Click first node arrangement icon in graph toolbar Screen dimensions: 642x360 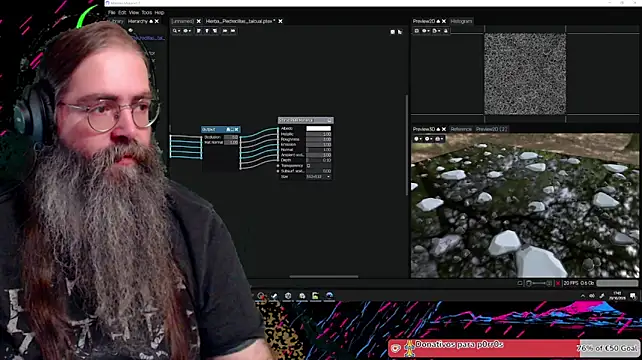pyautogui.click(x=199, y=31)
